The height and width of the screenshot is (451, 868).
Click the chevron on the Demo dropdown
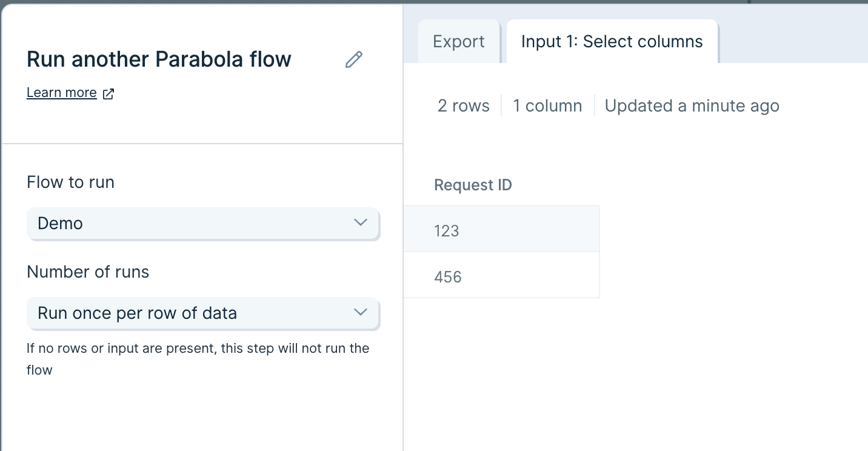coord(360,222)
